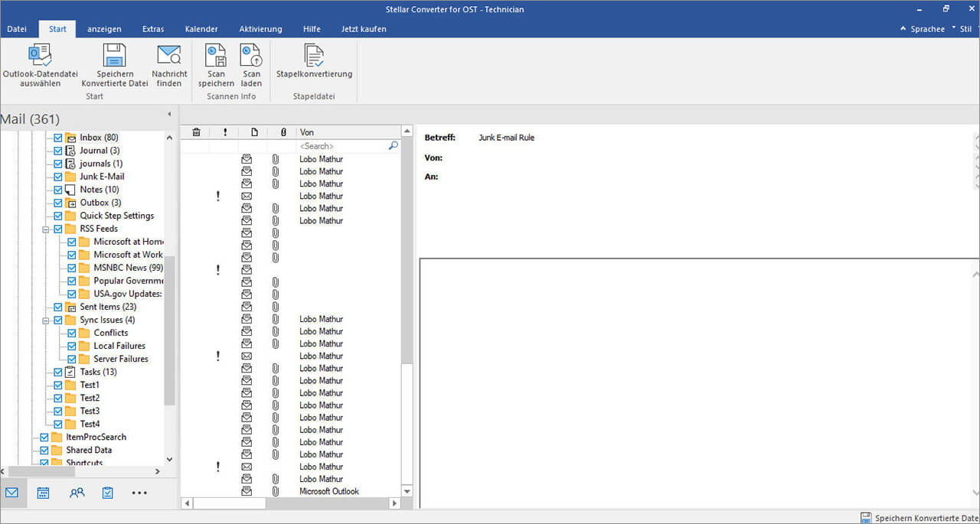Image resolution: width=980 pixels, height=524 pixels.
Task: Click the Scan speichern icon
Action: click(x=216, y=55)
